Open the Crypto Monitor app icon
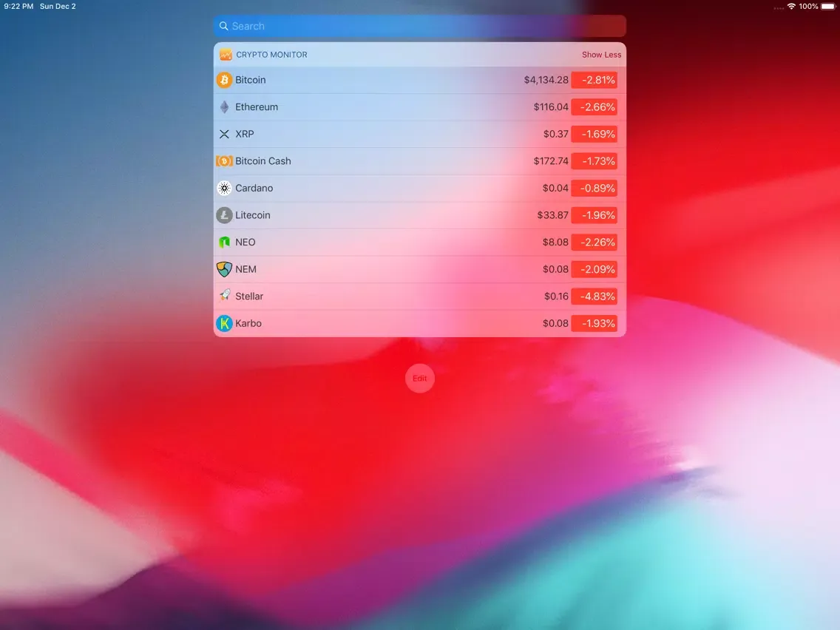The height and width of the screenshot is (630, 840). 226,55
